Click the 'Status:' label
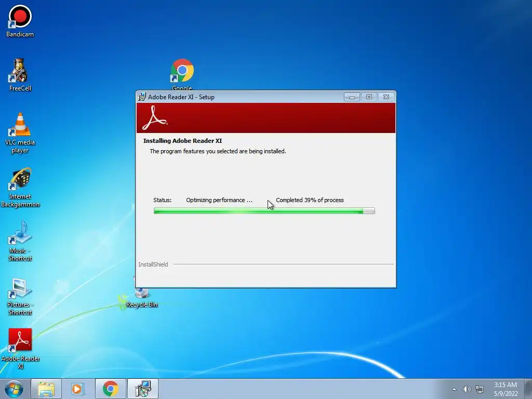Screen dimensions: 532x399 [163, 200]
